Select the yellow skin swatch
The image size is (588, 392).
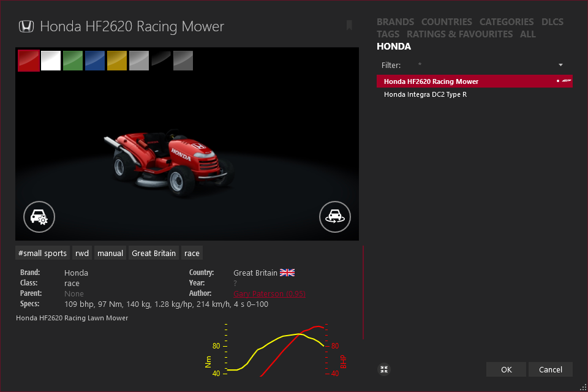pyautogui.click(x=117, y=61)
